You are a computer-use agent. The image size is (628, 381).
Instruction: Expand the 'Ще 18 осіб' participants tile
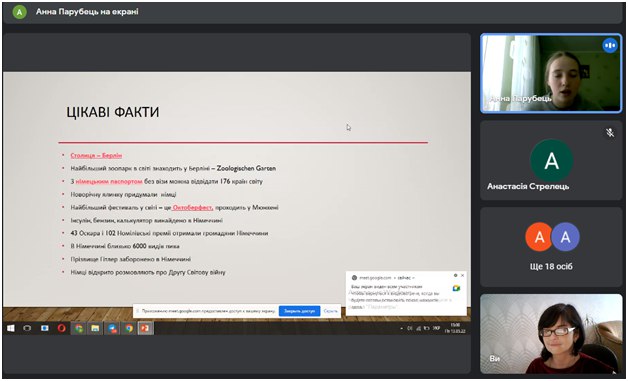(551, 247)
